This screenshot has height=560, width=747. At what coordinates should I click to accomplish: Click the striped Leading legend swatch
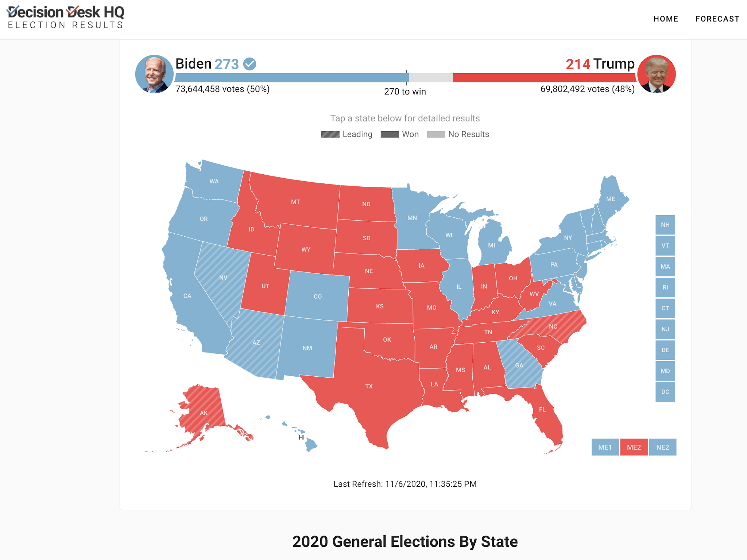(x=330, y=135)
